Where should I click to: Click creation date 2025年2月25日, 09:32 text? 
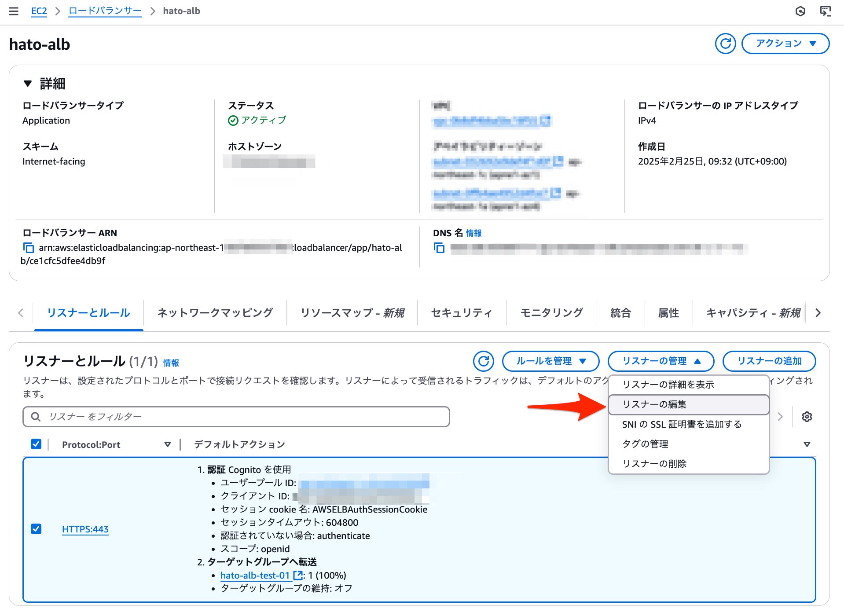712,161
